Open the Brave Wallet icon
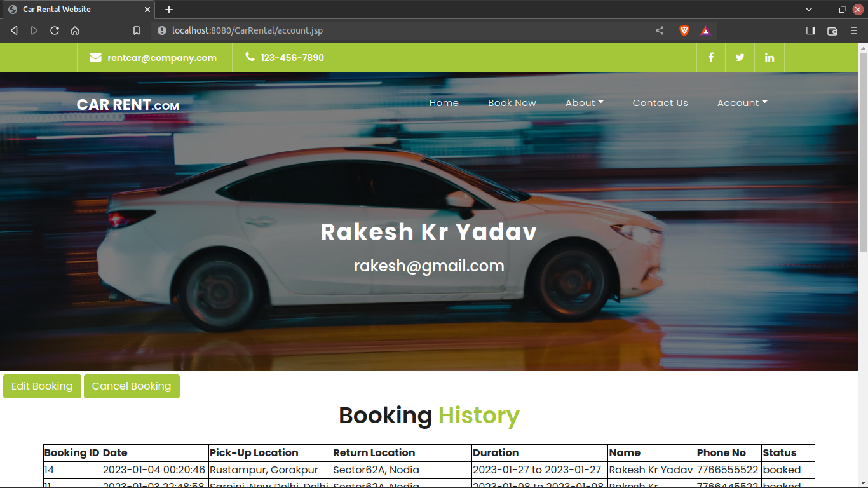The image size is (868, 488). pyautogui.click(x=832, y=30)
